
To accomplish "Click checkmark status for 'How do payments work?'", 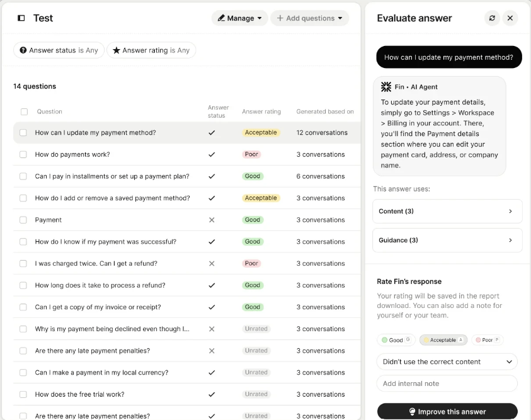I will 212,154.
